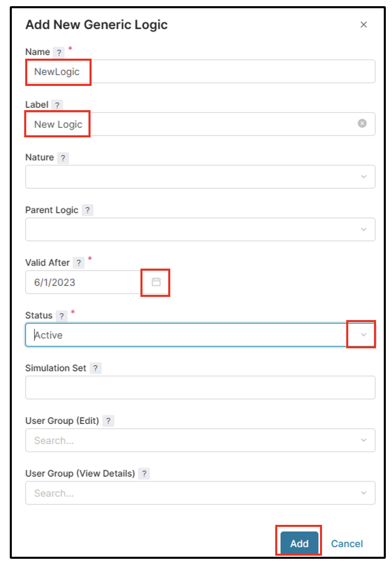Click the User Group (Edit) help icon
392x566 pixels.
(x=108, y=421)
